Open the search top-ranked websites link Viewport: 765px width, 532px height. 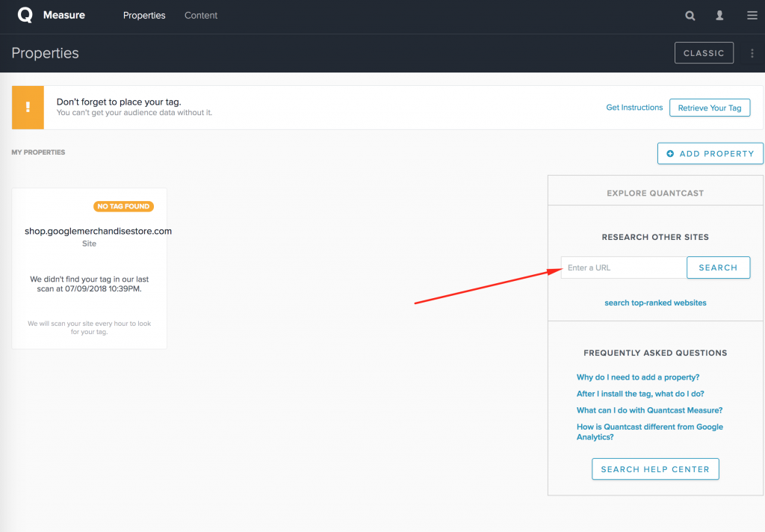click(x=655, y=303)
